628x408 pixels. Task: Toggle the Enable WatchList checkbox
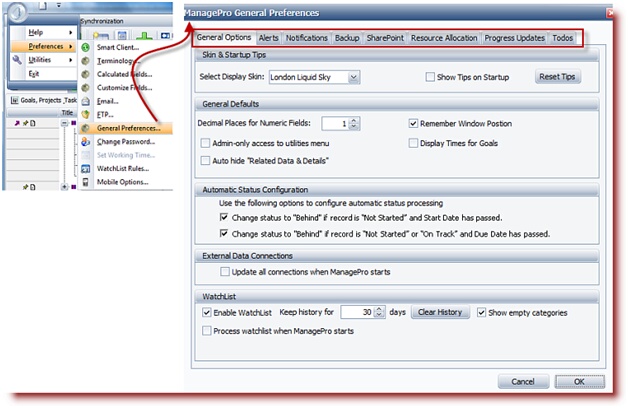click(207, 312)
